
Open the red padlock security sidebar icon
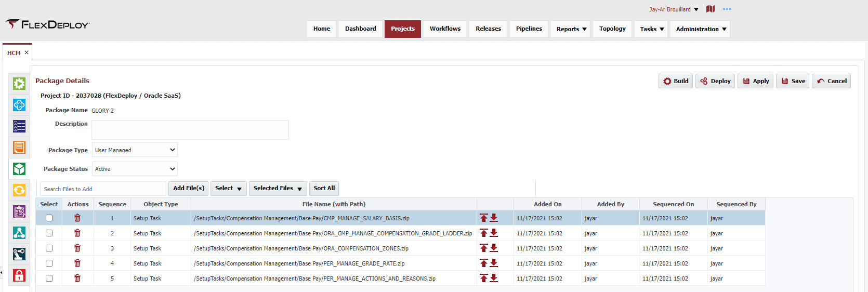[x=19, y=275]
